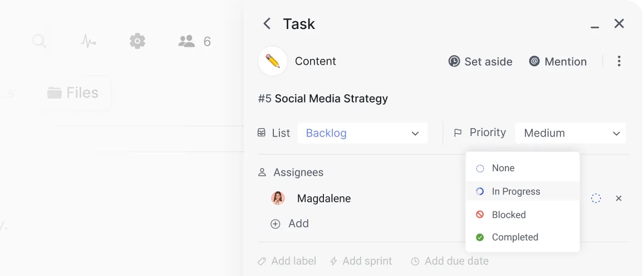This screenshot has height=276, width=644.
Task: Click the three-dot more options icon
Action: (619, 61)
